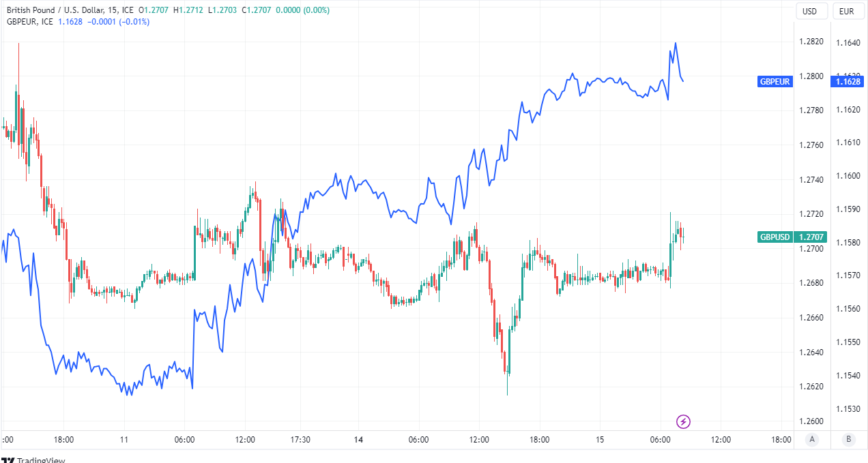
Task: Click the date 14 marker on time axis
Action: (358, 440)
